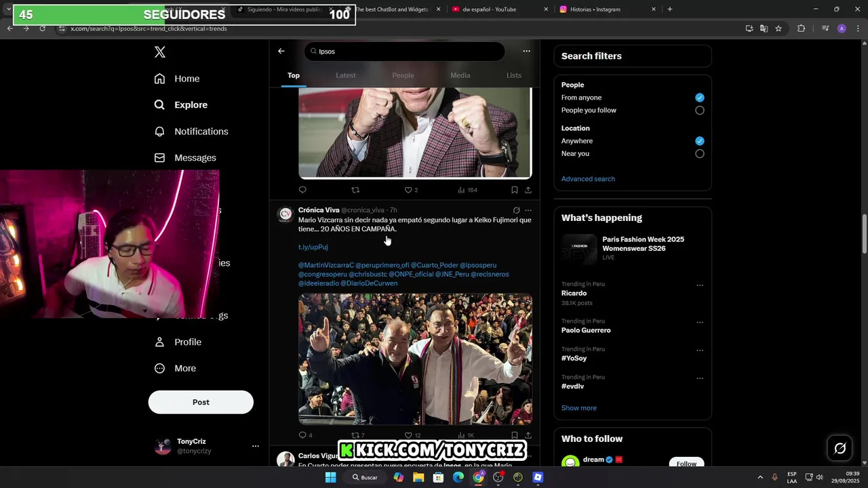Select the From anyone radio option
The image size is (868, 488).
[x=700, y=98]
